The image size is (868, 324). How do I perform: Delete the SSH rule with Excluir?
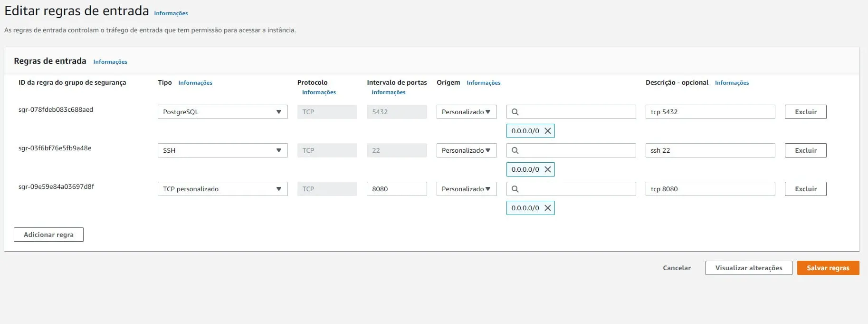tap(805, 150)
